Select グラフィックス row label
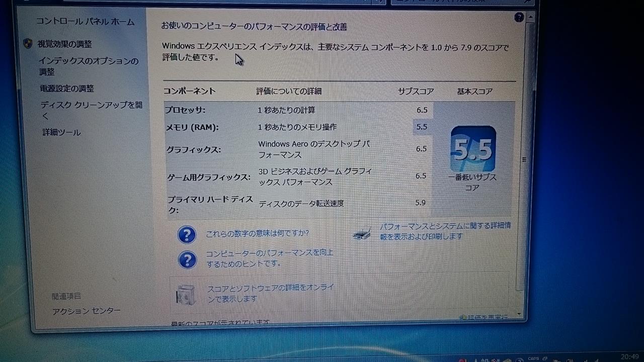Image resolution: width=644 pixels, height=362 pixels. tap(194, 150)
